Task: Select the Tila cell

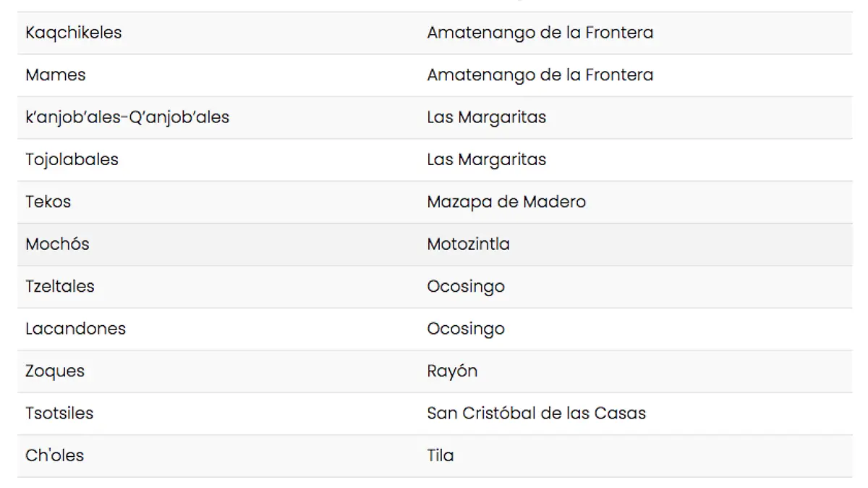Action: (441, 455)
